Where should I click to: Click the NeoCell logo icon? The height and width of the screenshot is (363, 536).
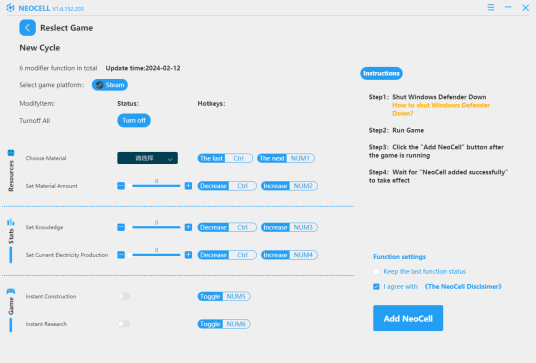10,8
